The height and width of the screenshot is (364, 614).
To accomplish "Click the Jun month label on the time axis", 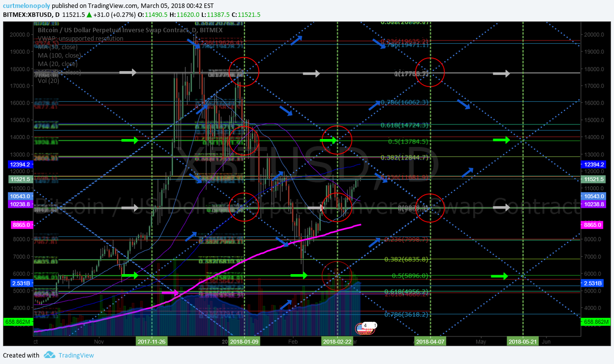I will pos(546,341).
